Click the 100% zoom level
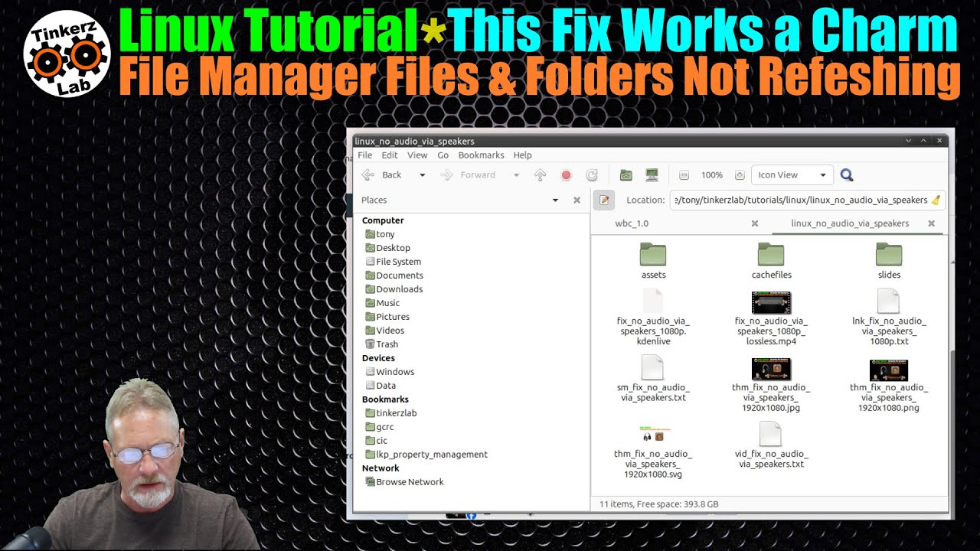 point(712,175)
